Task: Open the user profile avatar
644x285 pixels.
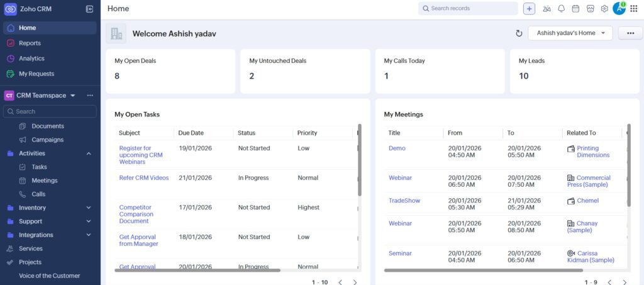Action: (619, 8)
